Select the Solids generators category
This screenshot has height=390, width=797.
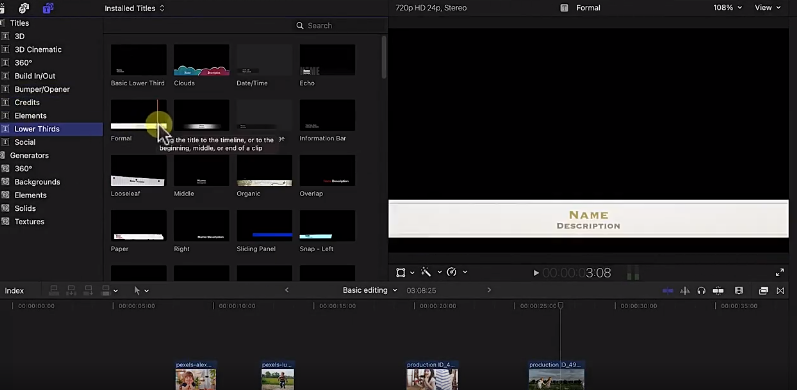(25, 208)
